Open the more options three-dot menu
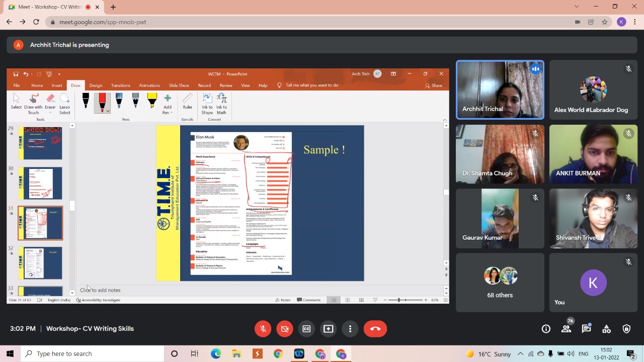 click(350, 329)
